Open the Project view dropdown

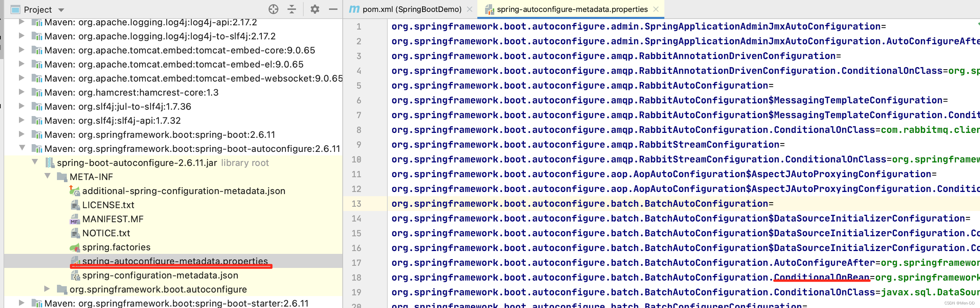tap(61, 9)
